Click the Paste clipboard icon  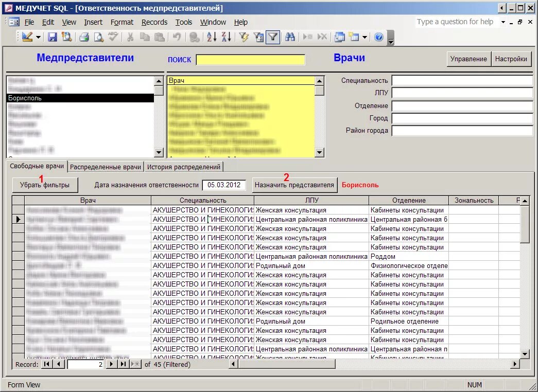pyautogui.click(x=160, y=37)
